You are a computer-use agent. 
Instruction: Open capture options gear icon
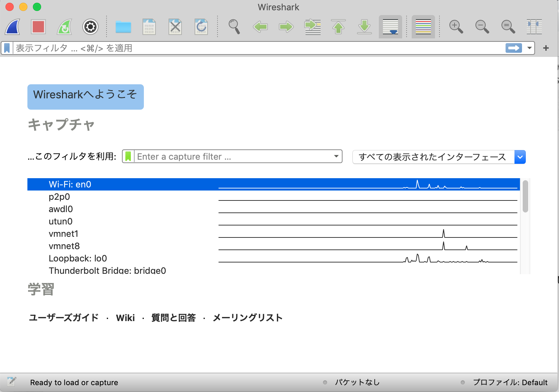(x=90, y=27)
